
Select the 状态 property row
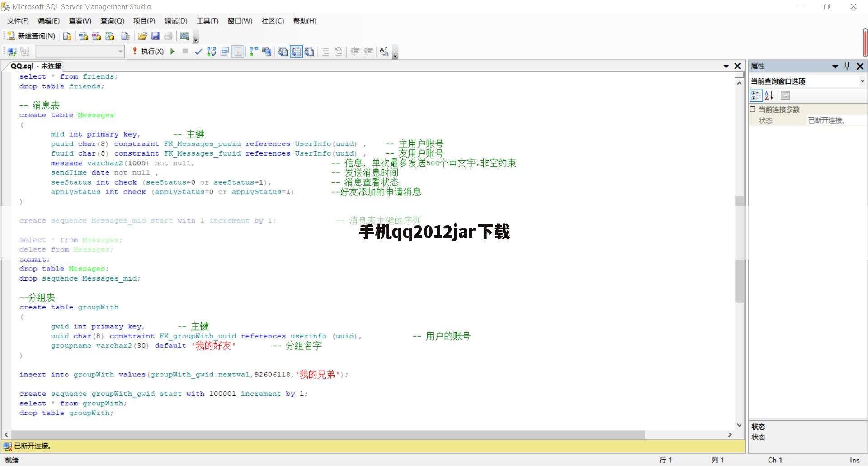808,120
